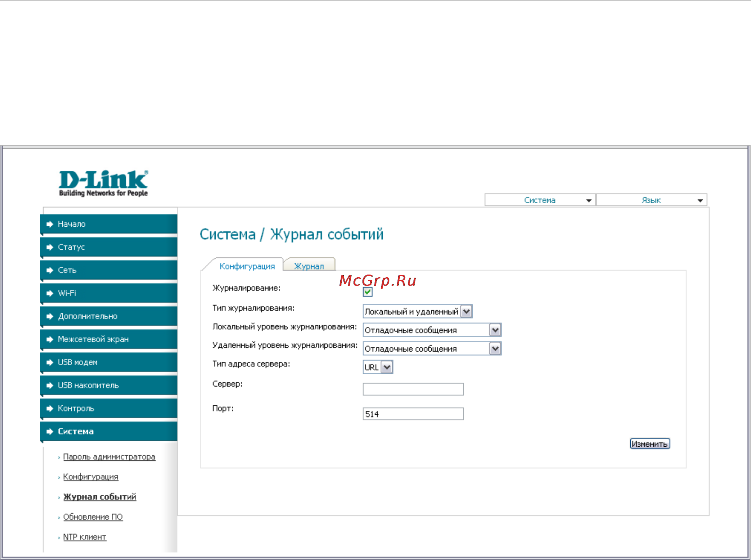The image size is (751, 560).
Task: Open the Статус menu section
Action: (x=109, y=247)
